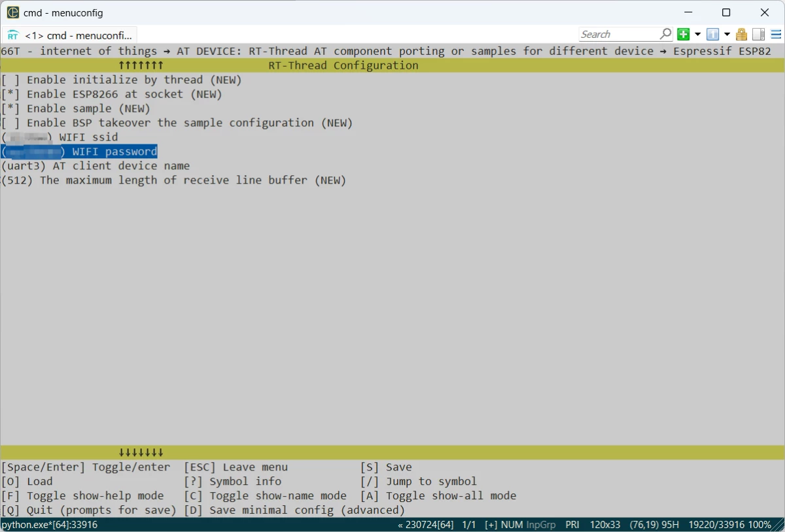
Task: Click the [F] Toggle show-help mode hint
Action: coord(82,496)
